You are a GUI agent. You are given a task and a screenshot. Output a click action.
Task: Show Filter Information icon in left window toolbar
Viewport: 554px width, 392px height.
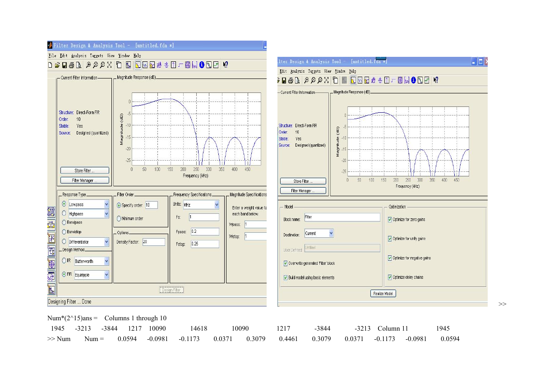click(202, 65)
